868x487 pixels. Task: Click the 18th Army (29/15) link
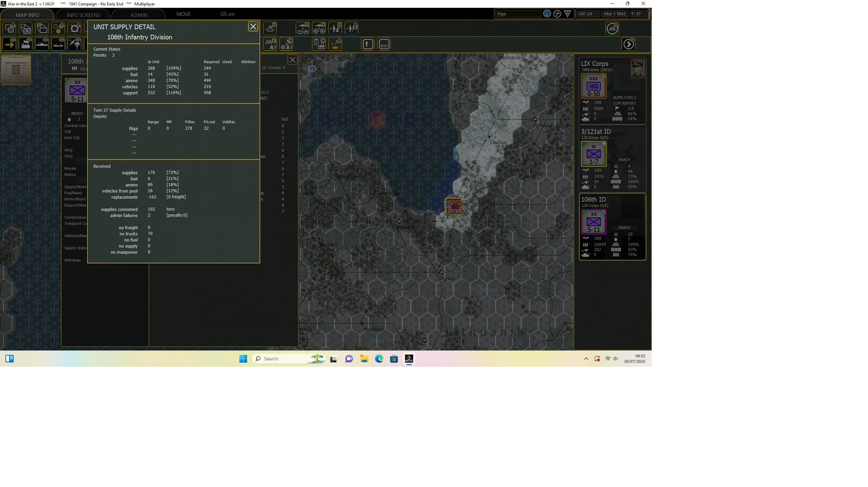click(597, 70)
